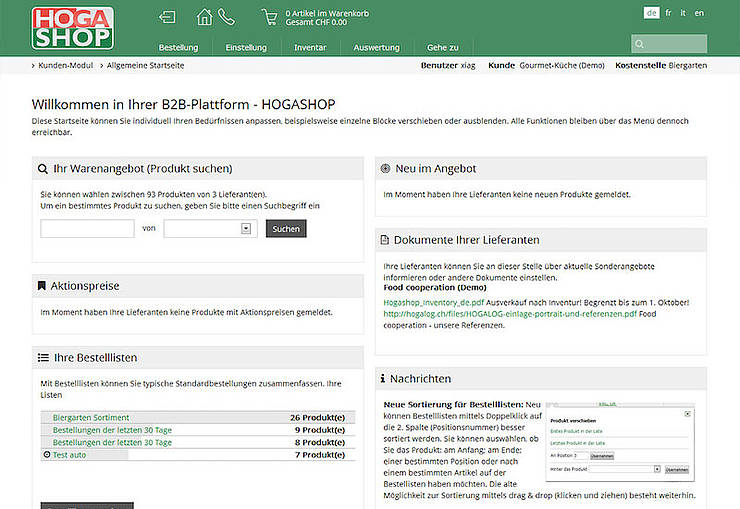Viewport: 740px width, 509px height.
Task: Click the Kunden-Modul breadcrumb
Action: [66, 66]
